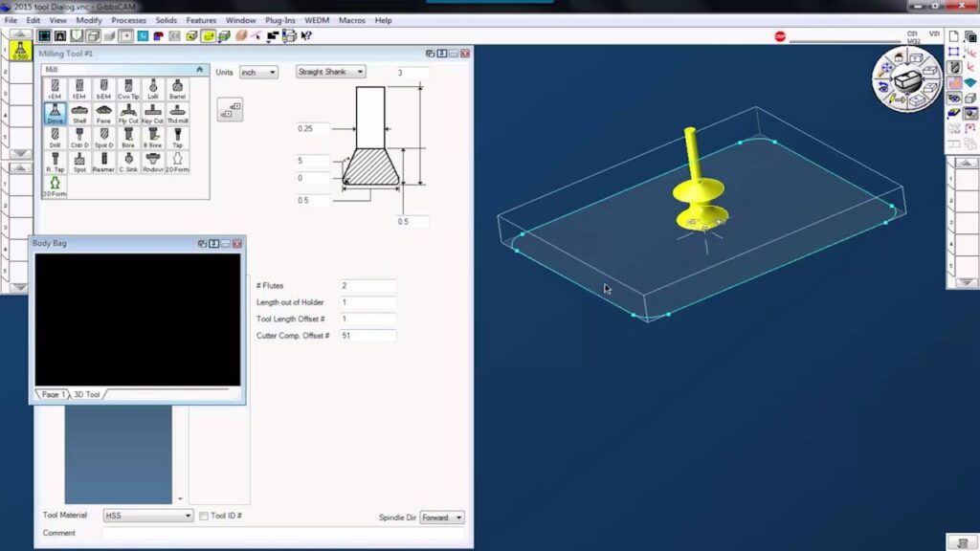Click the Length out of Holder field

[x=367, y=302]
